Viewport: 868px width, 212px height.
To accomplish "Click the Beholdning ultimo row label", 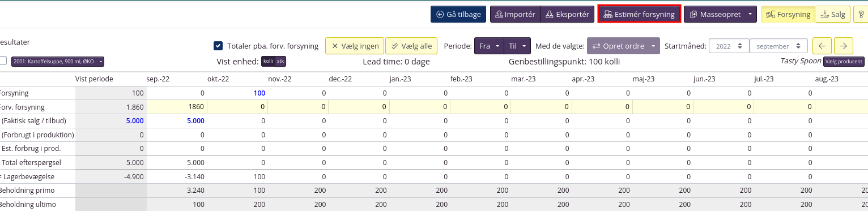I will [27, 204].
